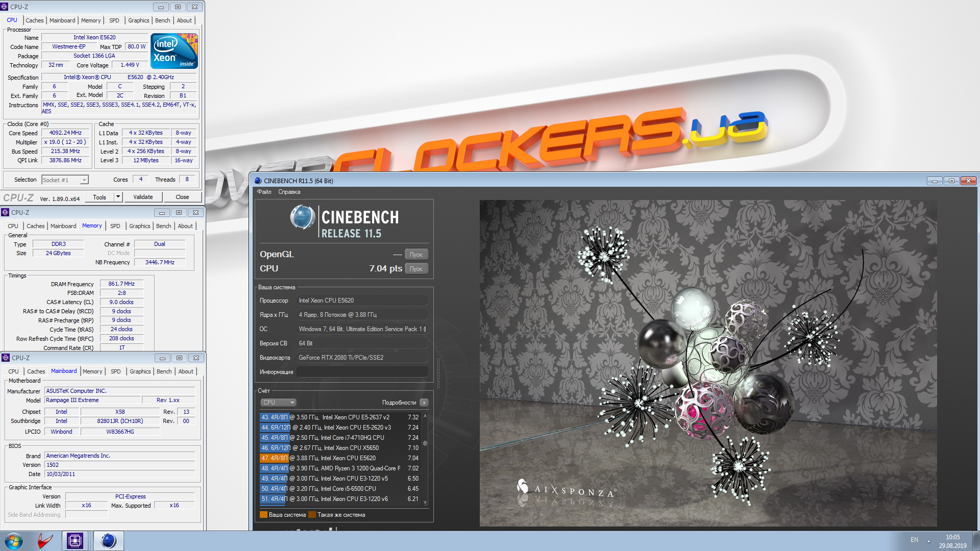This screenshot has width=980, height=551.
Task: Click the Close button in CPU-Z
Action: [182, 197]
